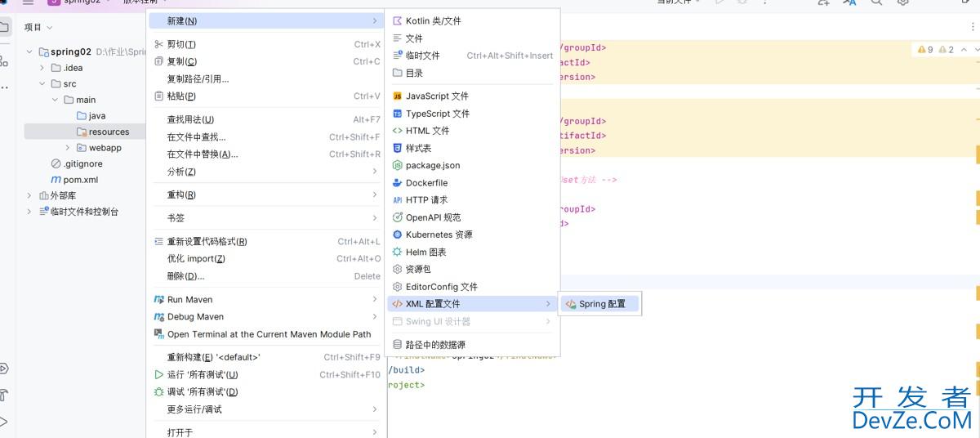Open the package.json icon entry
This screenshot has width=980, height=438.
(x=398, y=166)
